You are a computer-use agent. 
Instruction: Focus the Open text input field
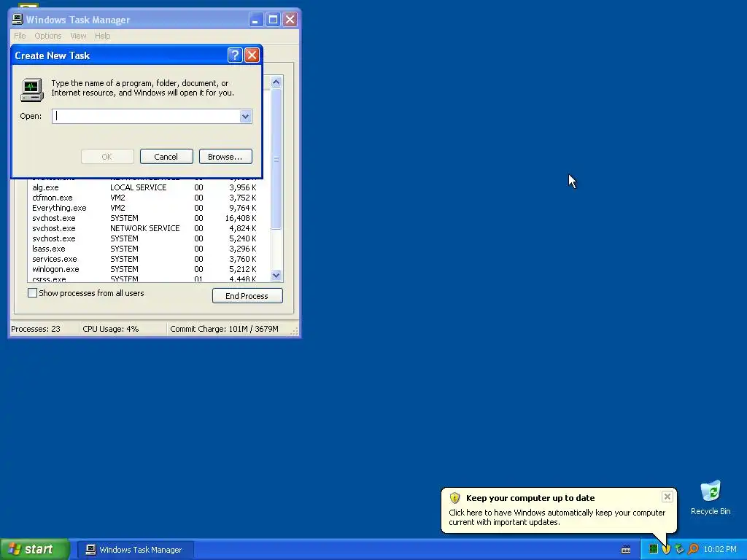[x=146, y=116]
